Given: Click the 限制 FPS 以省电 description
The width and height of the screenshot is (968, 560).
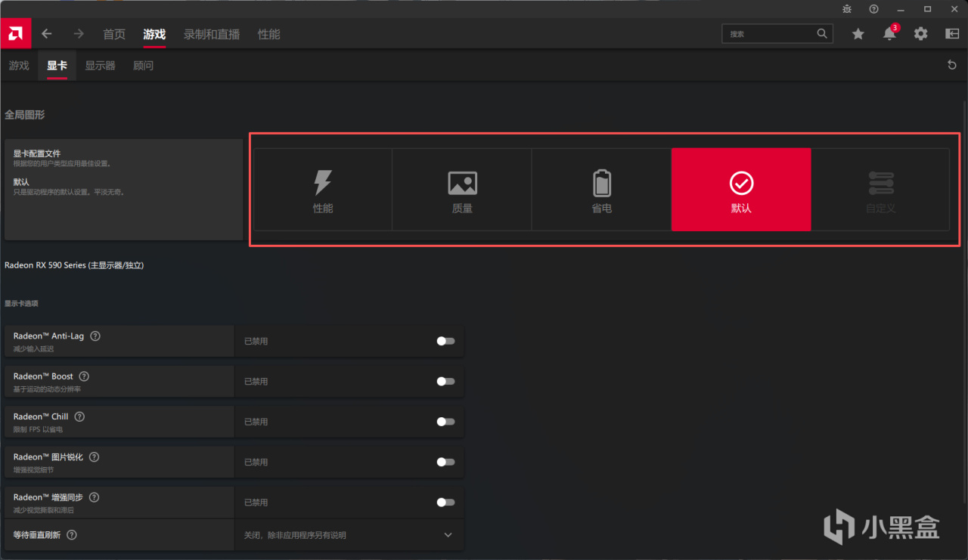Looking at the screenshot, I should click(38, 429).
